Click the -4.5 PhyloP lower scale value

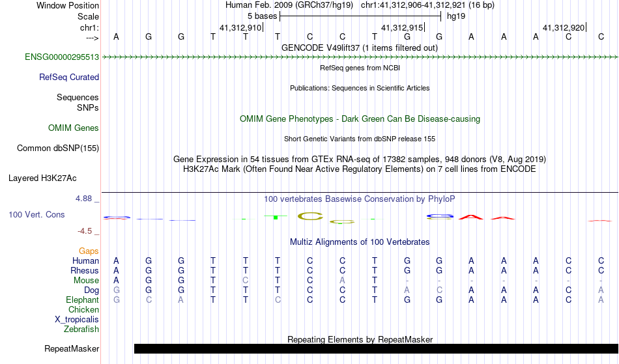click(x=85, y=231)
